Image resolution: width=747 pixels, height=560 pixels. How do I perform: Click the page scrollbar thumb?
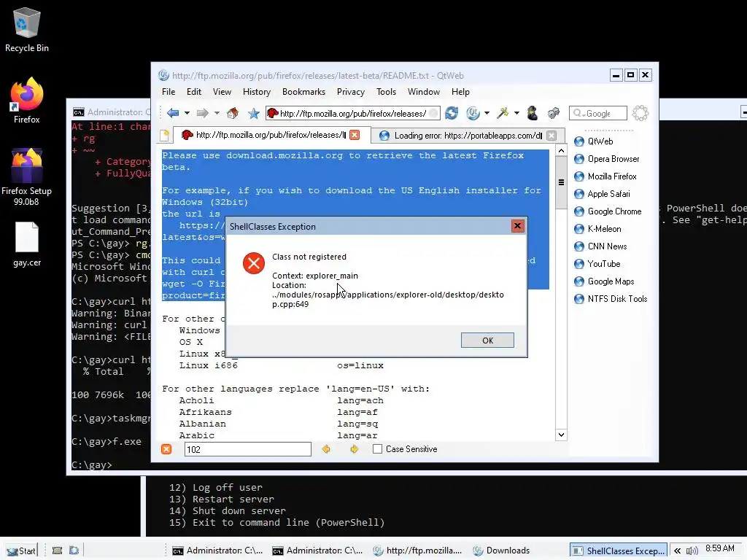click(x=561, y=182)
